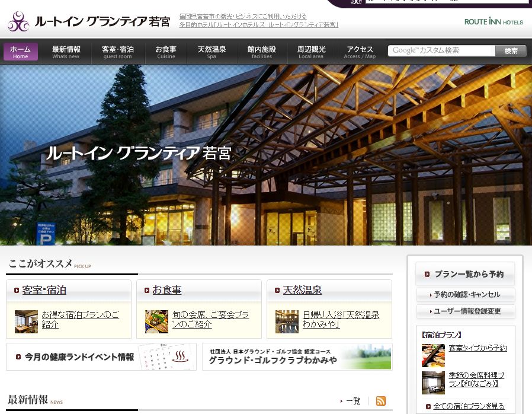
Task: Click プラン一覧から予約 button
Action: click(x=465, y=274)
